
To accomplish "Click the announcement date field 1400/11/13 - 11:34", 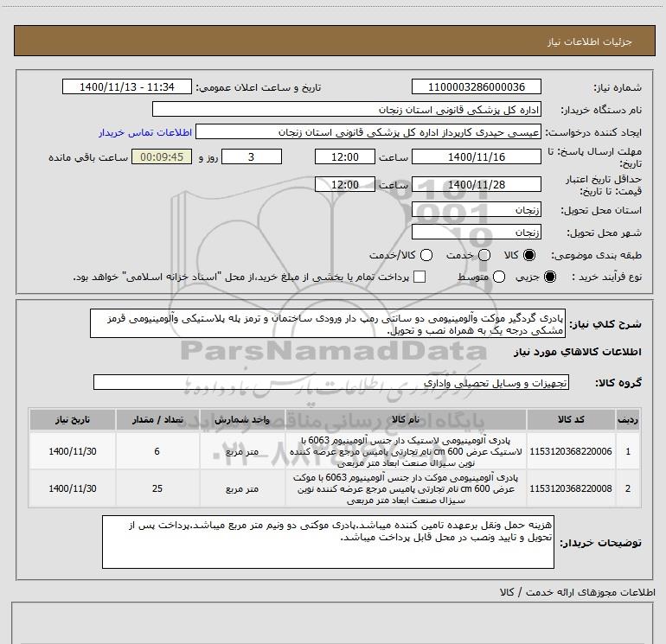I will point(127,86).
